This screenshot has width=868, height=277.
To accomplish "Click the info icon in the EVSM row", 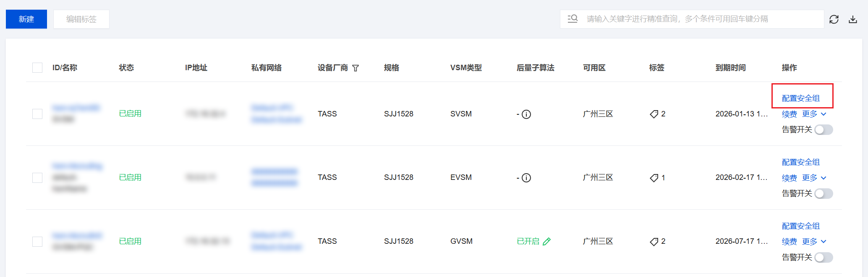I will coord(526,178).
